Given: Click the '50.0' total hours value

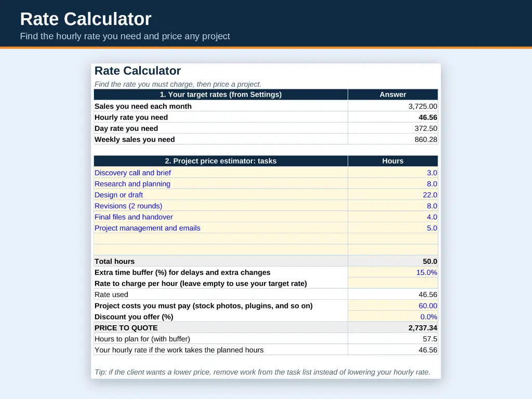Looking at the screenshot, I should (430, 261).
